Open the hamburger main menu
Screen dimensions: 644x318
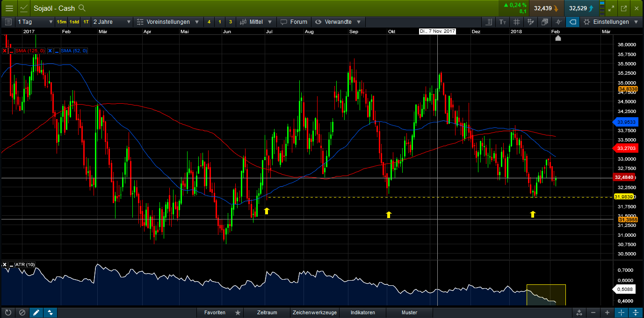(x=9, y=8)
